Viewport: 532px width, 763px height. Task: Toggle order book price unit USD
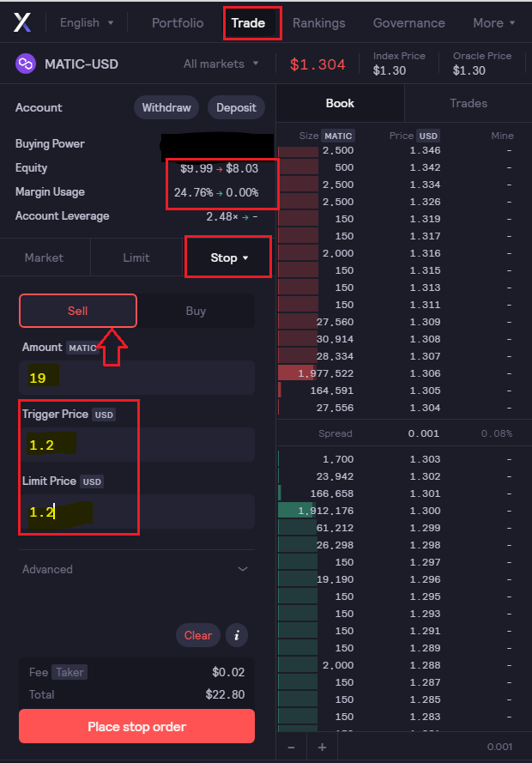point(428,136)
